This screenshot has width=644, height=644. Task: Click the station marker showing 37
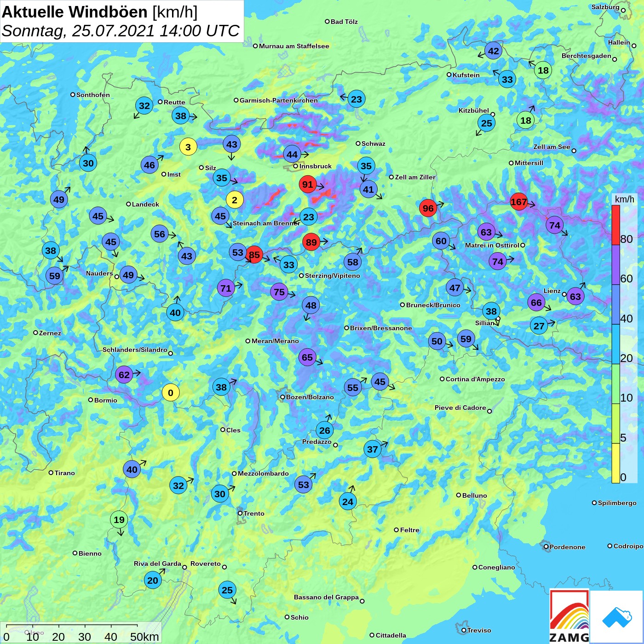[373, 449]
